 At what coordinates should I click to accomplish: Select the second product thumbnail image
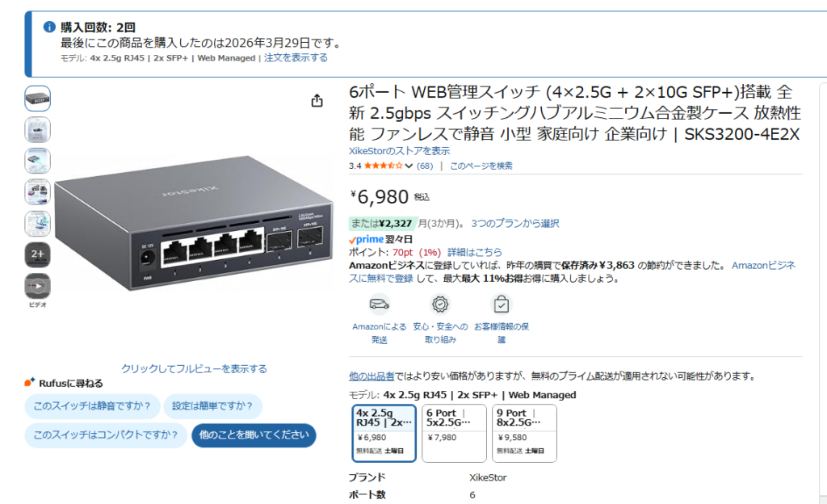[37, 130]
